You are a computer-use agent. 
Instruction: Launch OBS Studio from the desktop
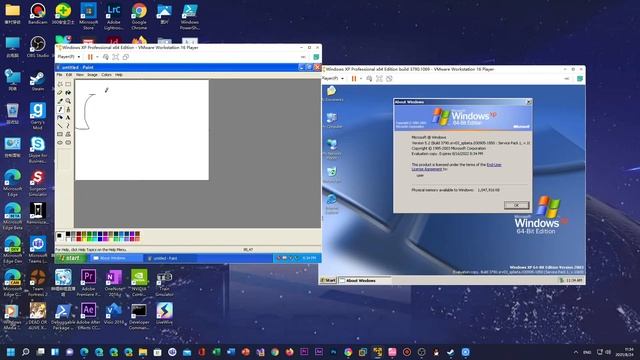click(38, 47)
